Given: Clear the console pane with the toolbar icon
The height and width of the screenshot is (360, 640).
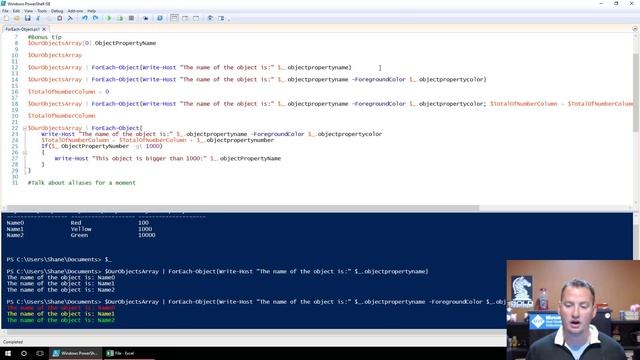Looking at the screenshot, I should (70, 18).
